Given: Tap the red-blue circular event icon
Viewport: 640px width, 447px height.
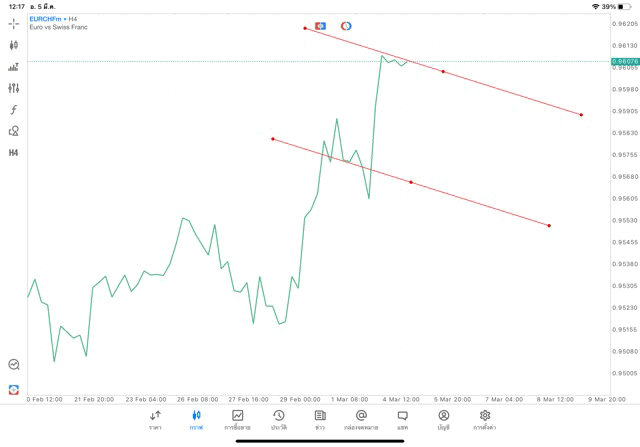Looking at the screenshot, I should tap(346, 25).
